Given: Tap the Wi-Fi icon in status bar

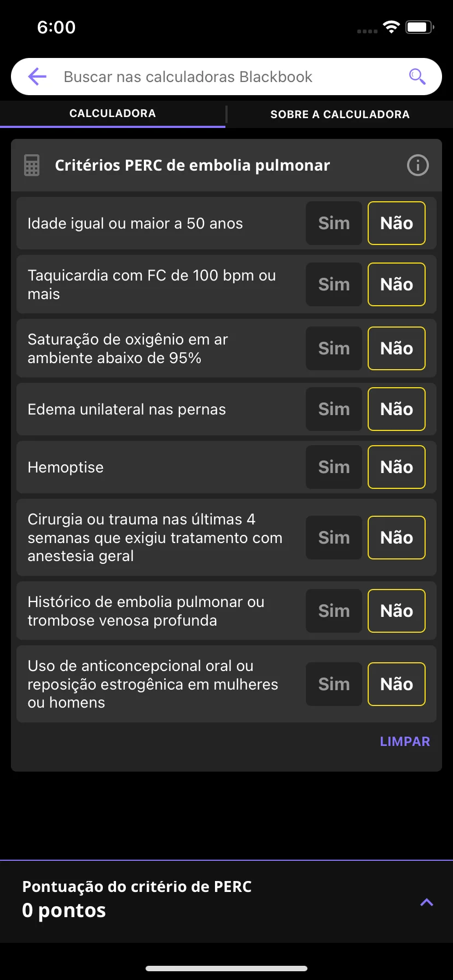Looking at the screenshot, I should (391, 27).
